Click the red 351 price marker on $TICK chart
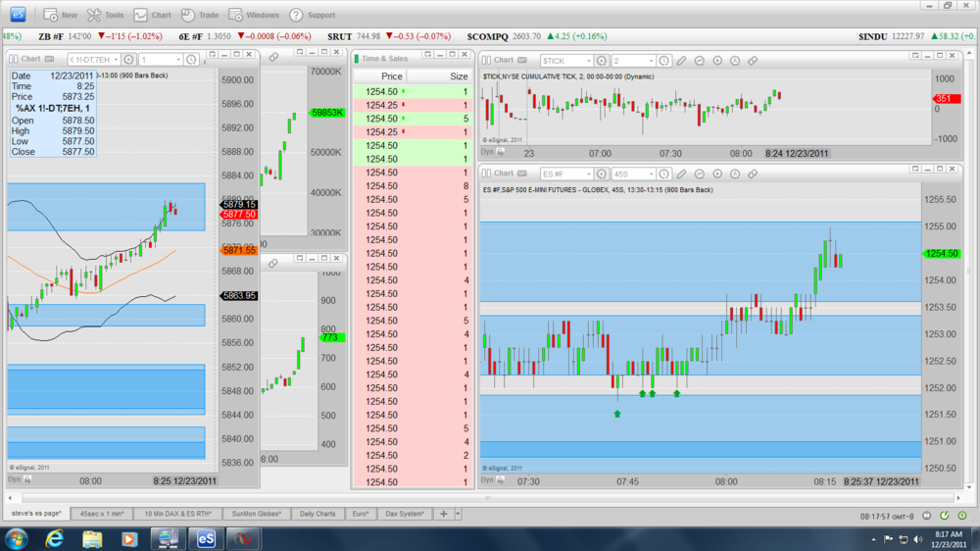This screenshot has width=980, height=551. click(x=947, y=99)
